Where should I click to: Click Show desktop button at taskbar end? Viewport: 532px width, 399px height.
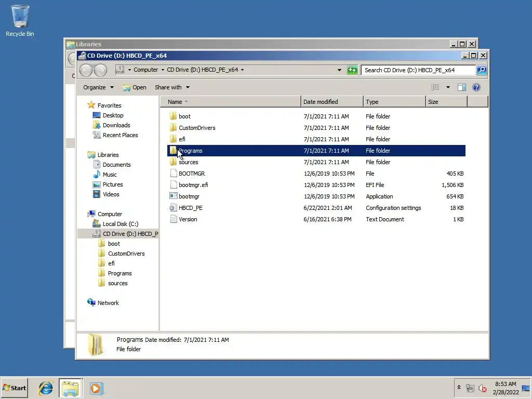coord(526,388)
